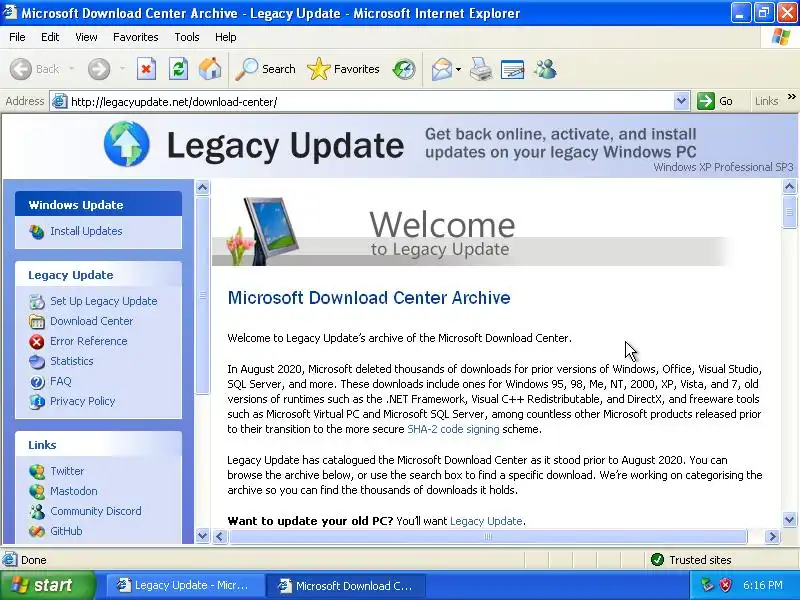Click main content scrollbar down arrow
The width and height of the screenshot is (800, 600).
click(789, 520)
